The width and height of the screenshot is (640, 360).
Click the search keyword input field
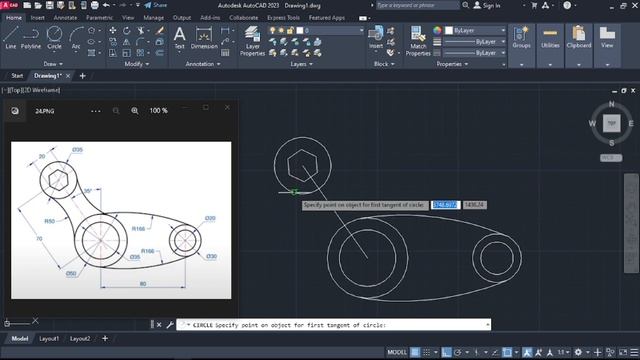coord(417,5)
